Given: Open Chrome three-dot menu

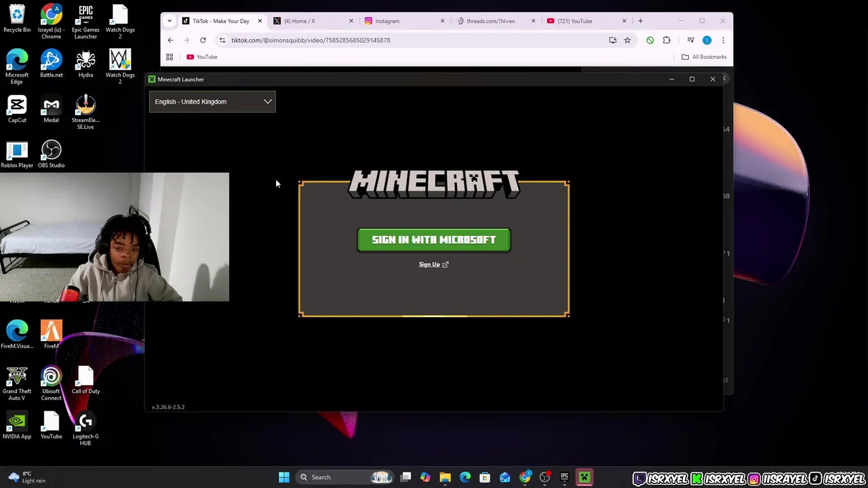Looking at the screenshot, I should 723,40.
